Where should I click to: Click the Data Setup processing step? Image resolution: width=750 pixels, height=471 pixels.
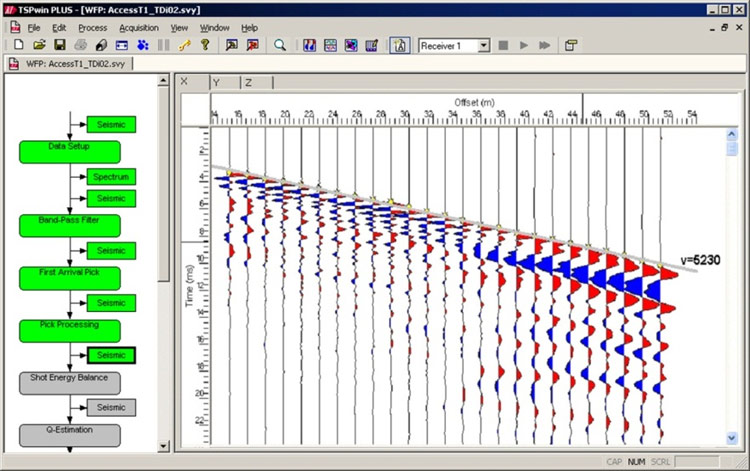(70, 152)
